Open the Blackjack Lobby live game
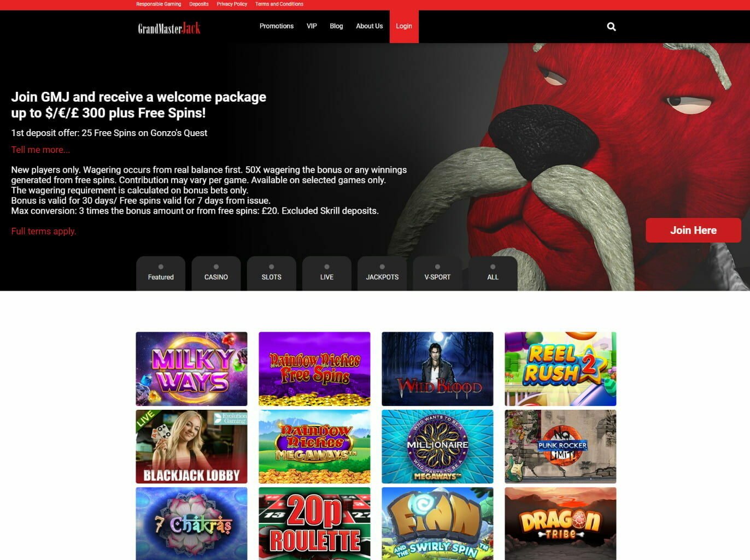The height and width of the screenshot is (560, 750). point(191,446)
